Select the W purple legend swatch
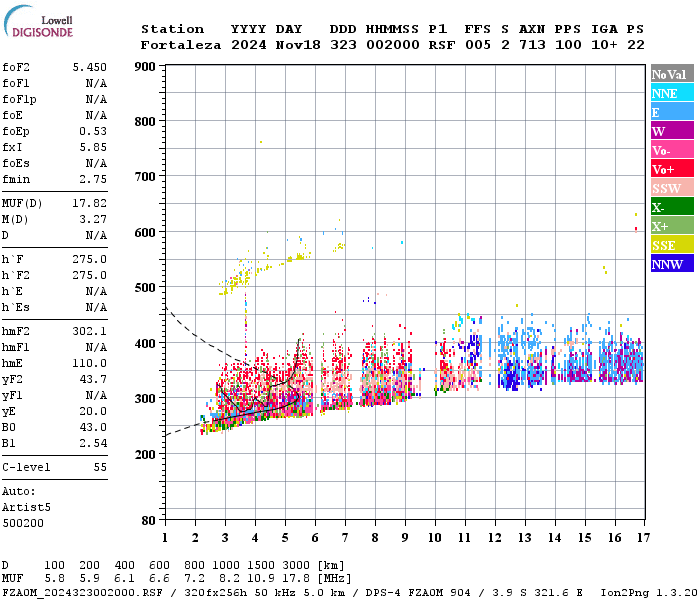Viewport: 700px width, 600px height. (672, 131)
